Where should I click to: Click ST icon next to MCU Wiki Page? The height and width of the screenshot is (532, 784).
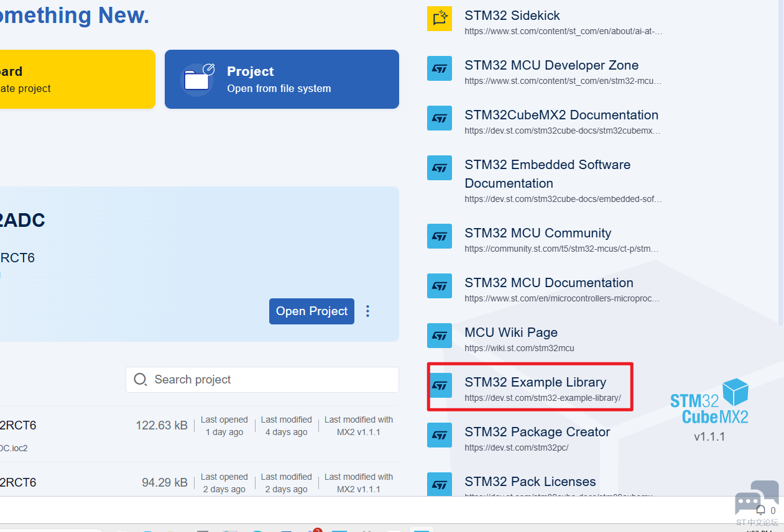pos(440,336)
